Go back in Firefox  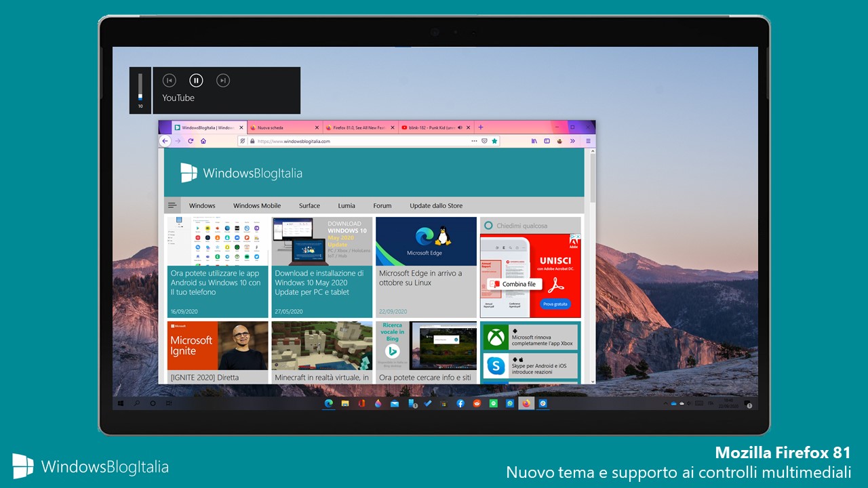(165, 141)
